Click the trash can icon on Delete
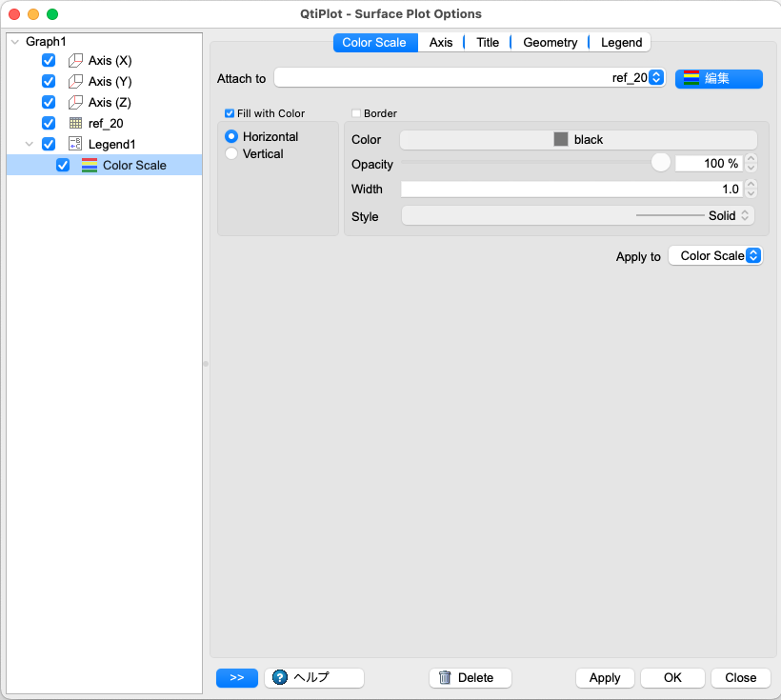Image resolution: width=781 pixels, height=700 pixels. [445, 677]
